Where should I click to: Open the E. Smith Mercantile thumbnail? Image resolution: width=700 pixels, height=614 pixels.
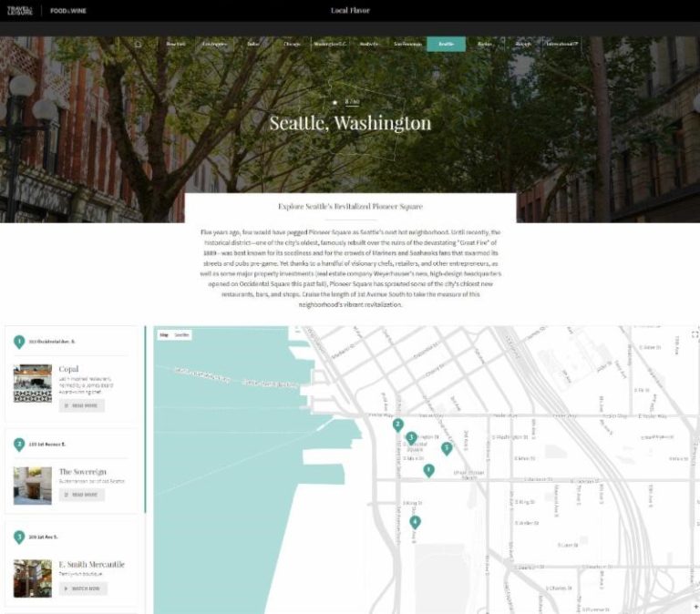(x=33, y=578)
